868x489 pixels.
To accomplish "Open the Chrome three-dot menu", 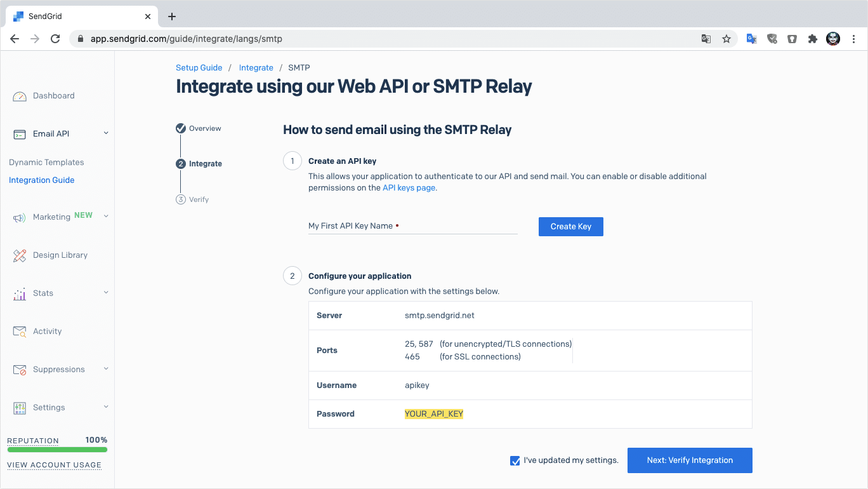I will [x=854, y=39].
